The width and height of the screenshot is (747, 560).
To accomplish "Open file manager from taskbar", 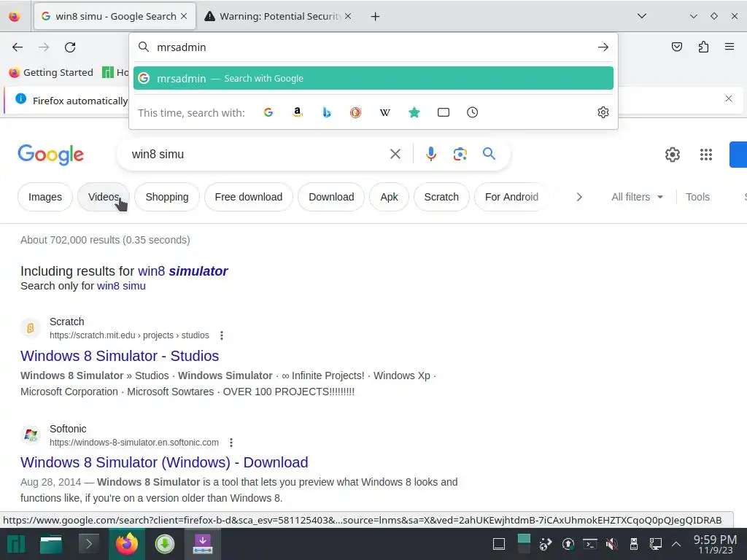I will (51, 544).
